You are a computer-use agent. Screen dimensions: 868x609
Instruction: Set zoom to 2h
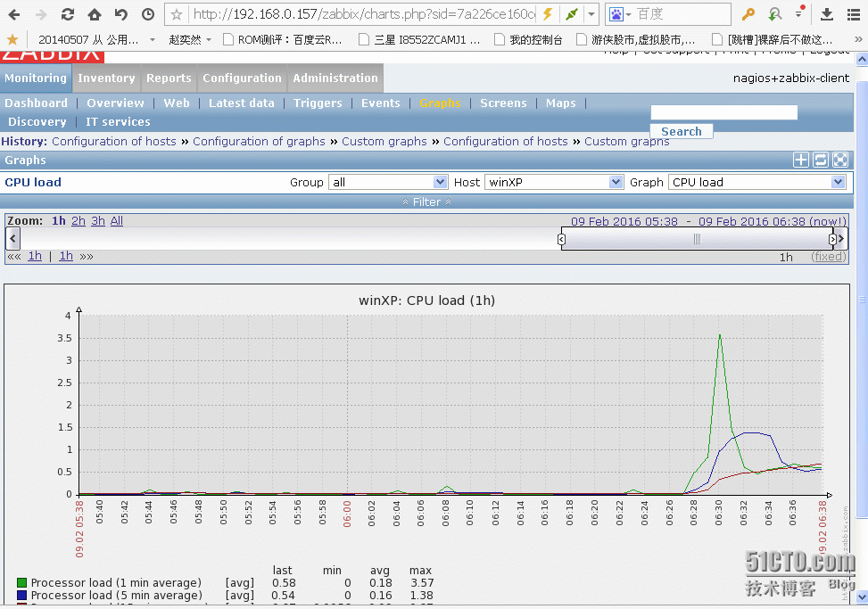[79, 221]
